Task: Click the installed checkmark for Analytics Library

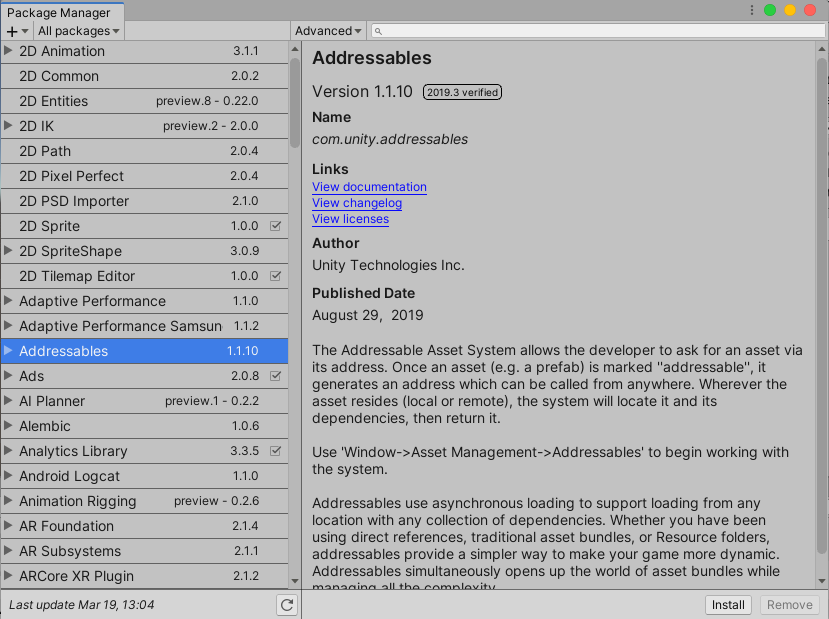Action: coord(276,451)
